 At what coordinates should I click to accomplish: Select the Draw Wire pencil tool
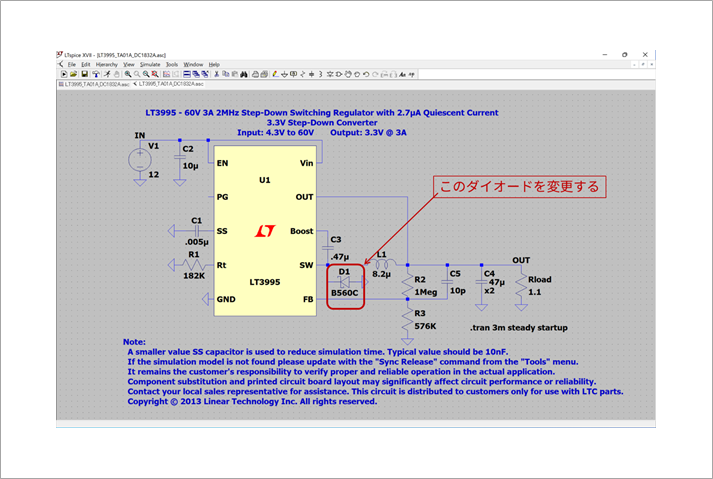click(x=275, y=74)
